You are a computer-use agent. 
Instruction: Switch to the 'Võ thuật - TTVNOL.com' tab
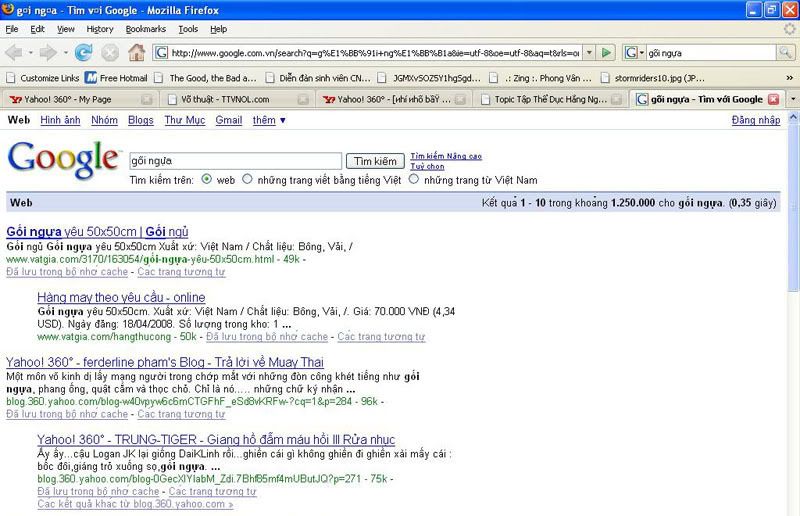[x=237, y=100]
